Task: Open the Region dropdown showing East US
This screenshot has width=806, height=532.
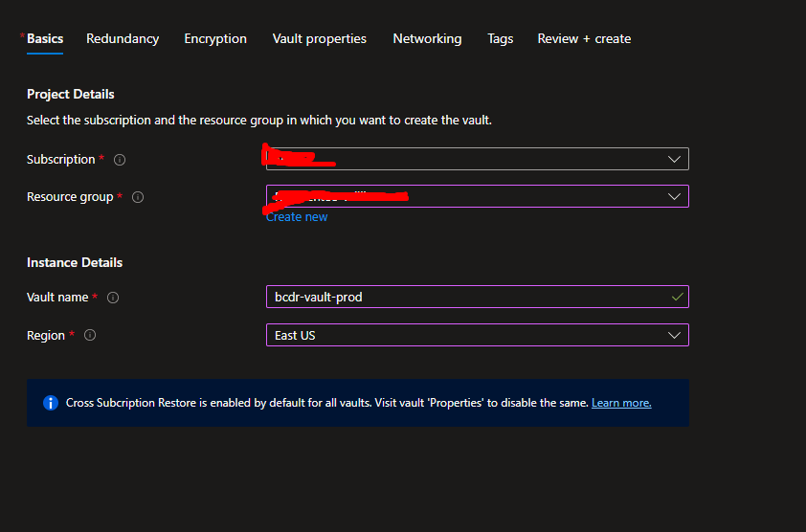Action: (x=477, y=335)
